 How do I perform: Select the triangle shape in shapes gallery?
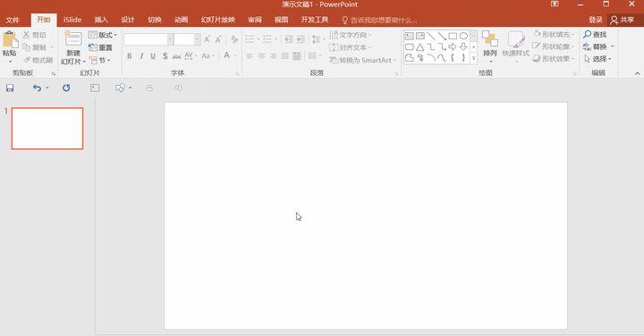point(419,46)
